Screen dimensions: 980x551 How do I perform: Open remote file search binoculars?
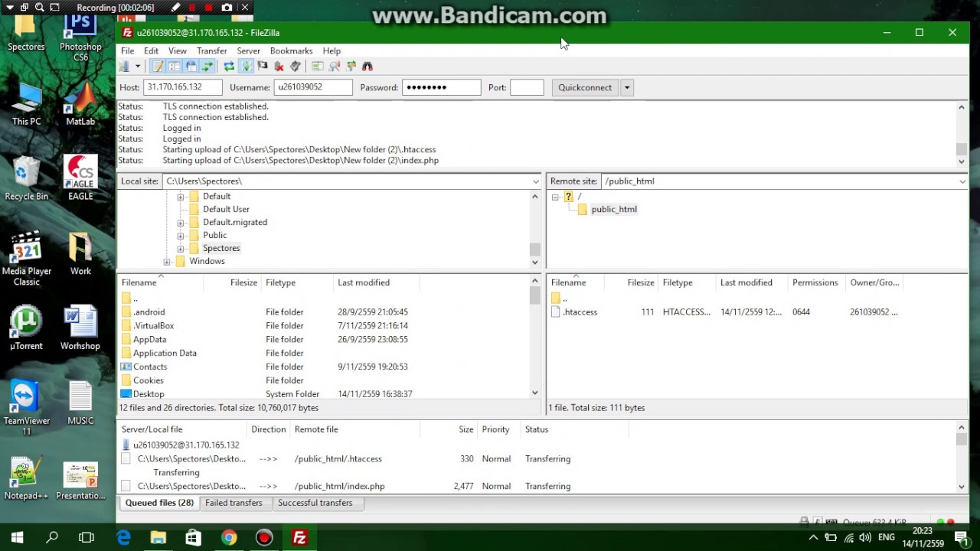click(x=367, y=67)
